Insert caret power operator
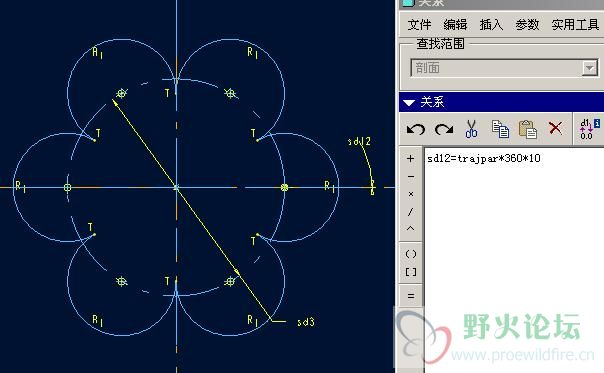This screenshot has width=604, height=373. coord(411,229)
